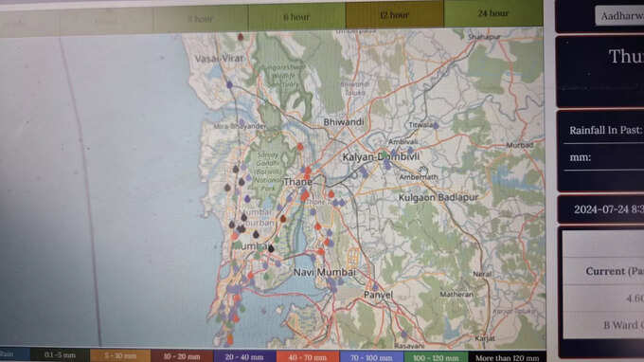Click the 20 - 40 mm legend swatch

[244, 356]
